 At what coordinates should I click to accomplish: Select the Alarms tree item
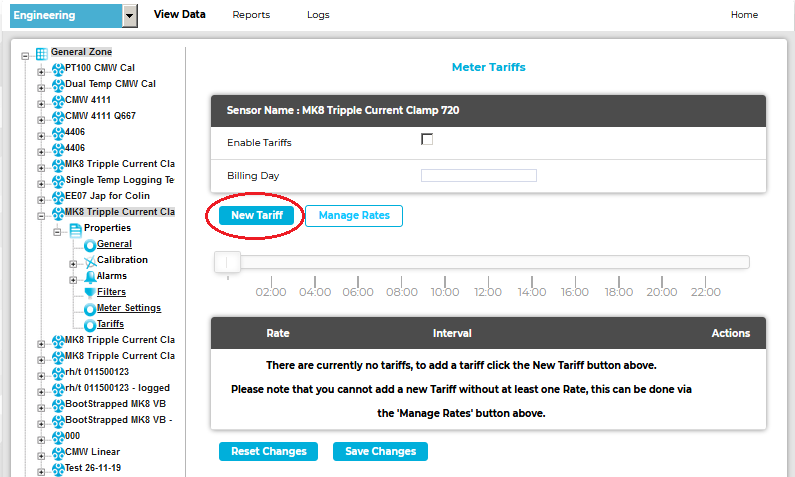(x=112, y=276)
